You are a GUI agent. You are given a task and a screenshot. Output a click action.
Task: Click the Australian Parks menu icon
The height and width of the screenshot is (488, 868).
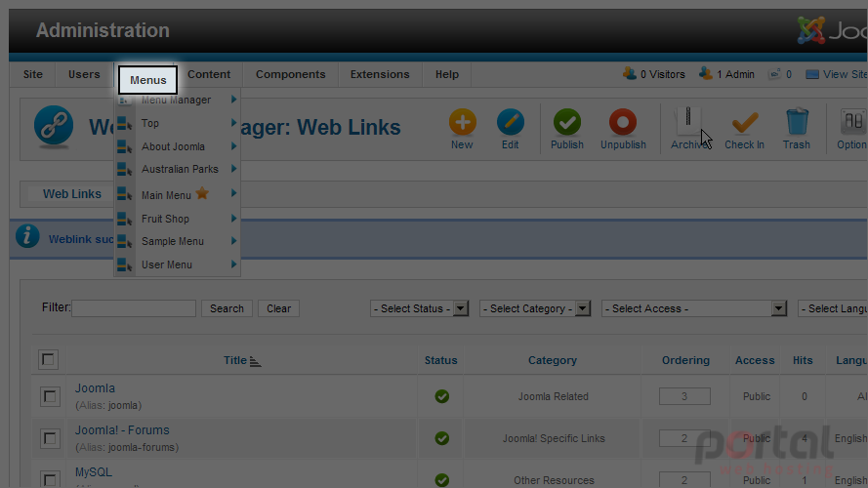click(125, 169)
